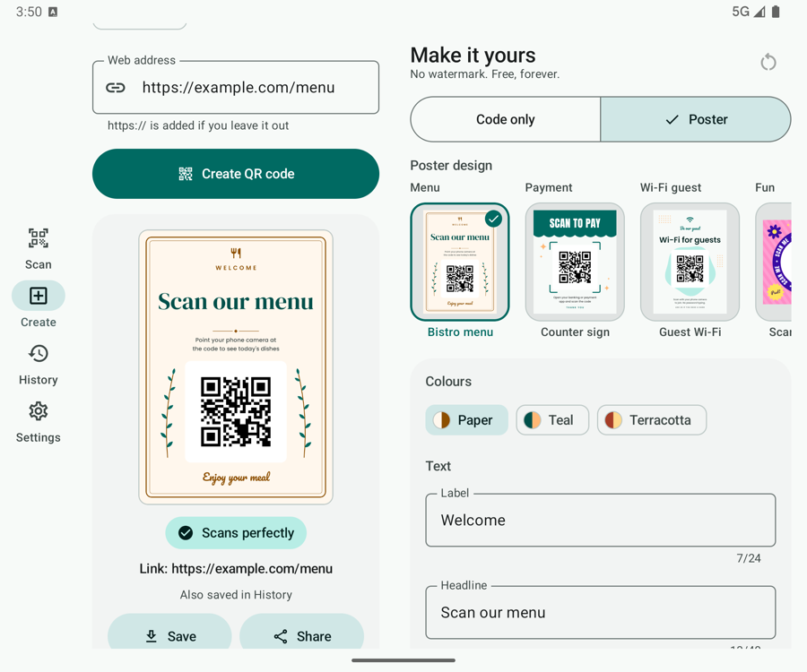
Task: Select the Poster mode segment
Action: 695,119
